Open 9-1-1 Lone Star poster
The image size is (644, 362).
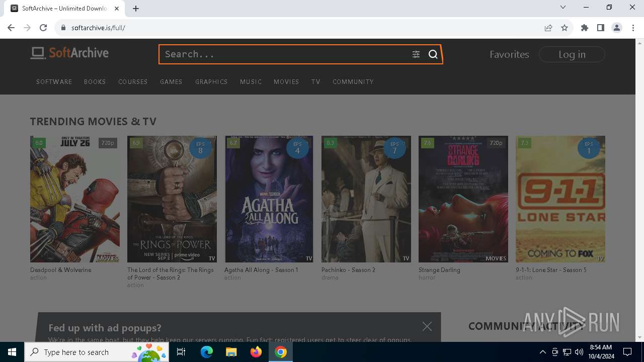coord(560,199)
